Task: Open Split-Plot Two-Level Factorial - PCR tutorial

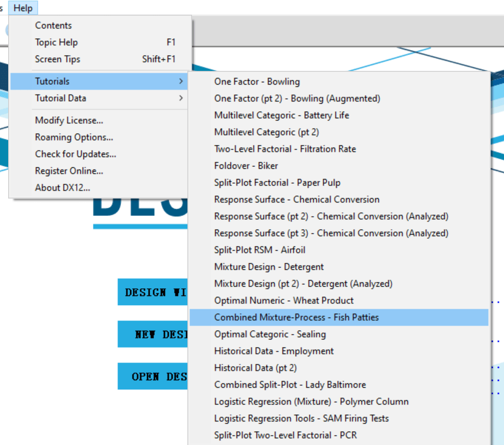Action: [339, 435]
